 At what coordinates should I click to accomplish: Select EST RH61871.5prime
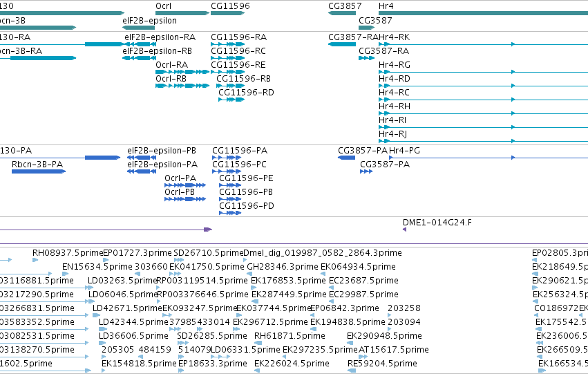pyautogui.click(x=290, y=337)
